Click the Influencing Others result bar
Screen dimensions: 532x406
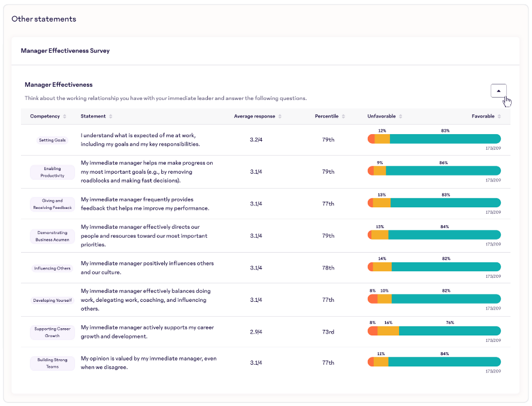point(434,266)
